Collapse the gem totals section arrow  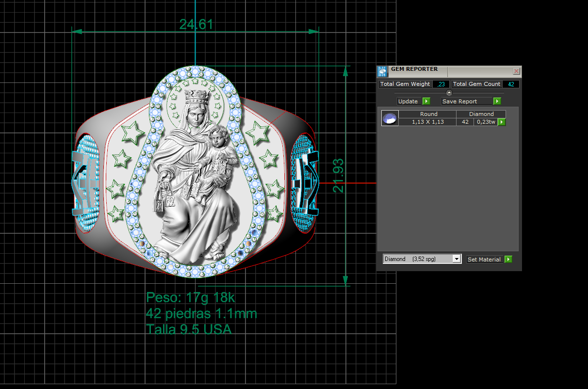(x=449, y=92)
